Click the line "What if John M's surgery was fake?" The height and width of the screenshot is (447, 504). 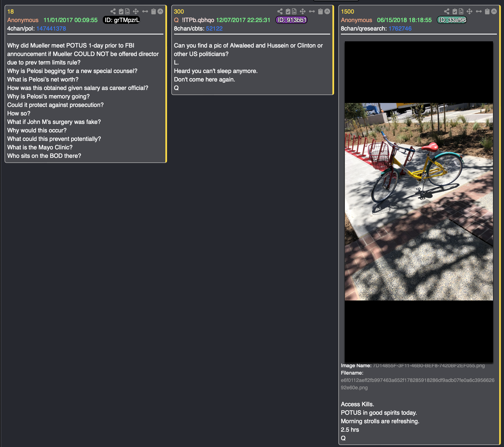[54, 122]
